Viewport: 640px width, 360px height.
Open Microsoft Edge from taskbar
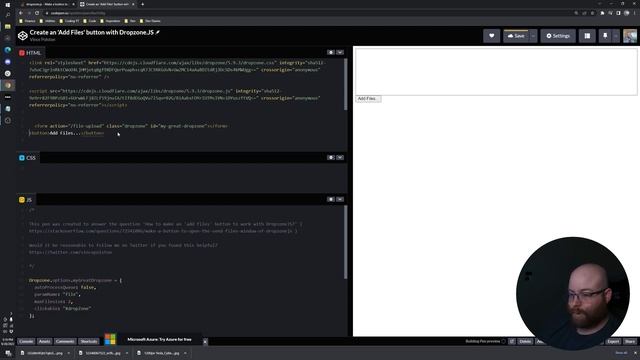pos(8,50)
